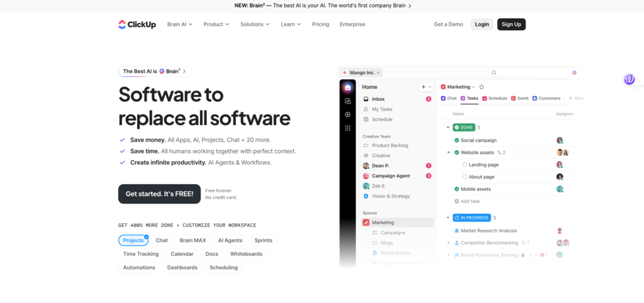Screen dimensions: 644x303
Task: Click the ClickUp logo
Action: click(x=137, y=25)
